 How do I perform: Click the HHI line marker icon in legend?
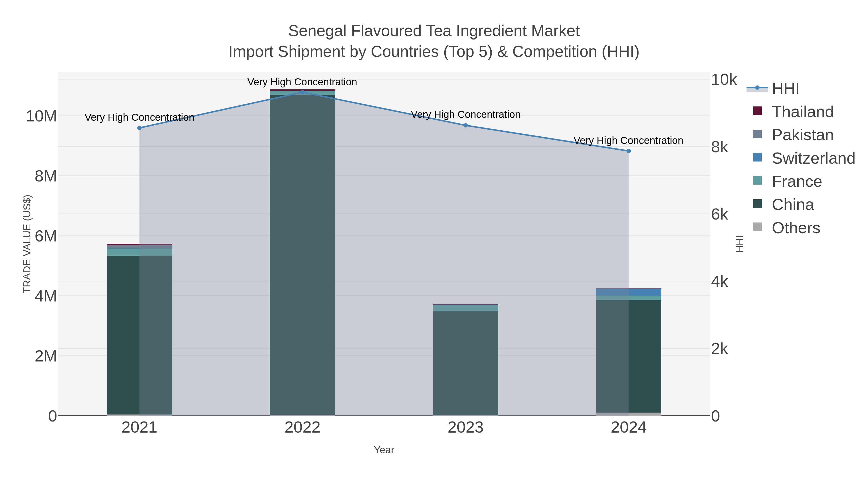(x=757, y=88)
